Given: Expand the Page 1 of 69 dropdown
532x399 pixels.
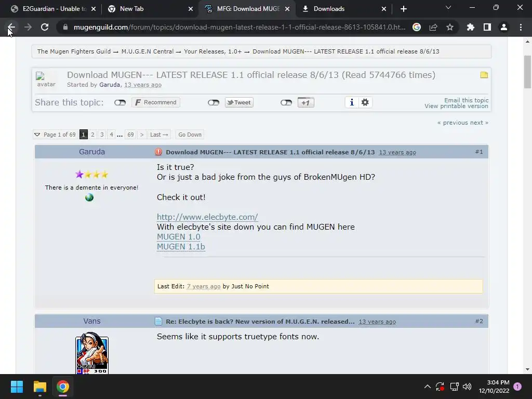Looking at the screenshot, I should tap(55, 135).
